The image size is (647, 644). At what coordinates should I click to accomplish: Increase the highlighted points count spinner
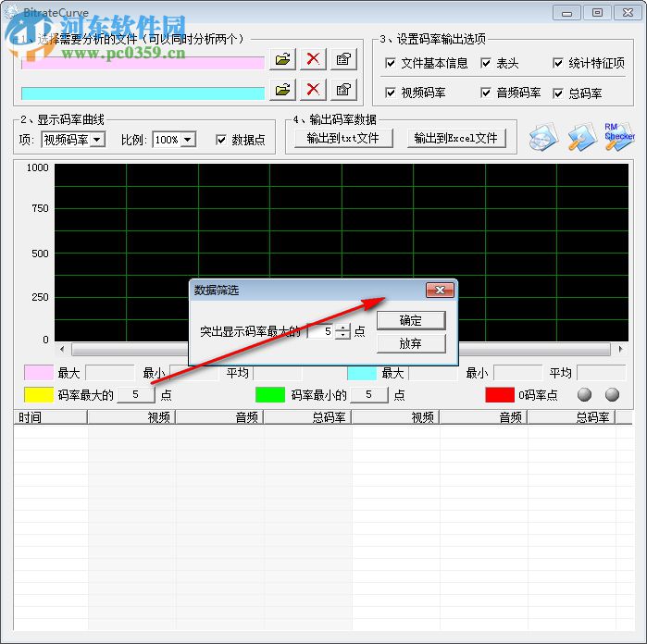[342, 328]
